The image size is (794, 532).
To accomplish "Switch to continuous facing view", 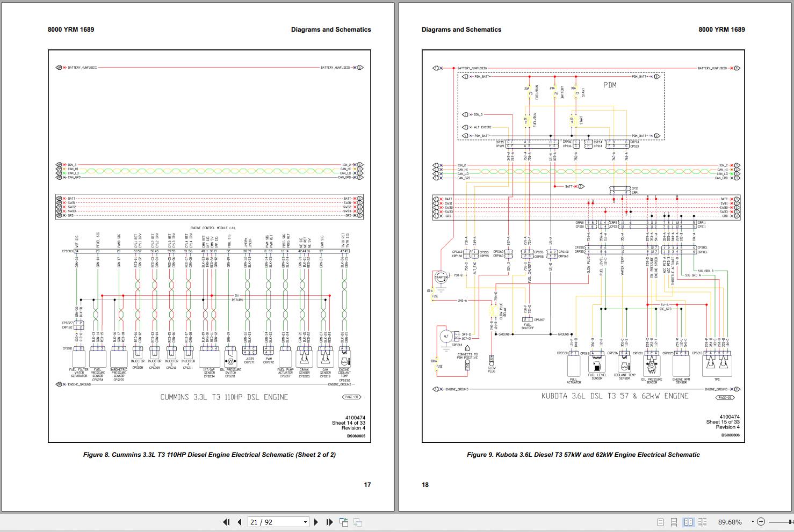I will (703, 522).
